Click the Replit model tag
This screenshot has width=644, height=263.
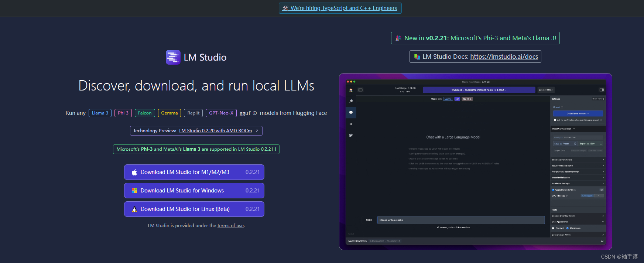point(193,113)
